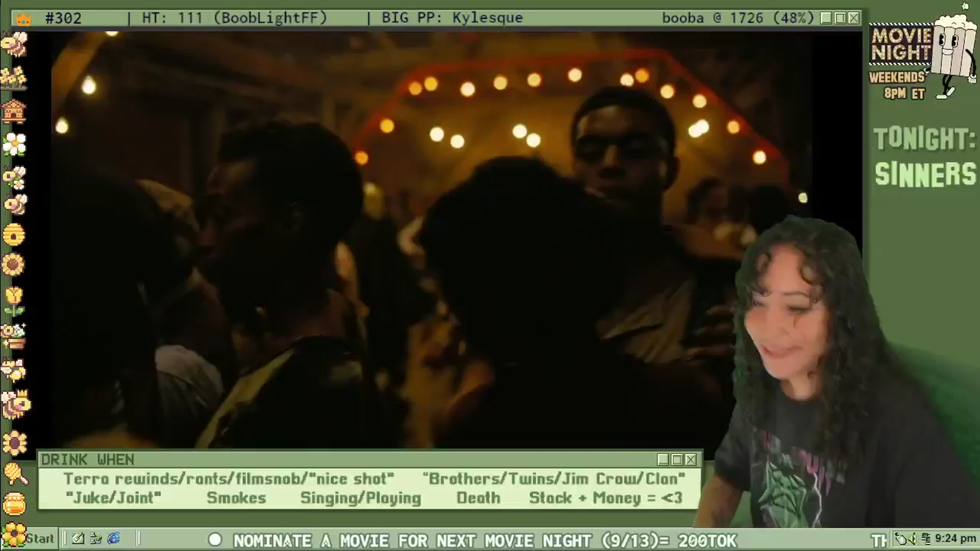The height and width of the screenshot is (551, 980).
Task: Open the wooden bee house icon
Action: point(14,112)
